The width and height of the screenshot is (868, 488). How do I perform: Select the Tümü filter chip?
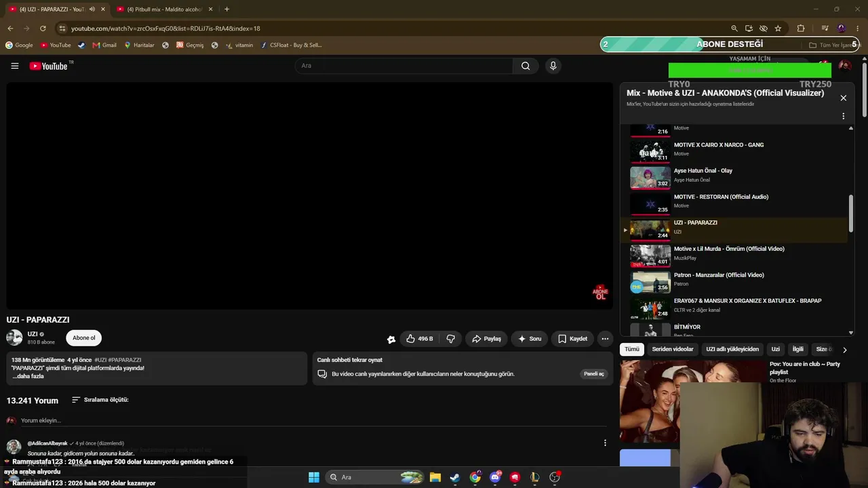632,349
